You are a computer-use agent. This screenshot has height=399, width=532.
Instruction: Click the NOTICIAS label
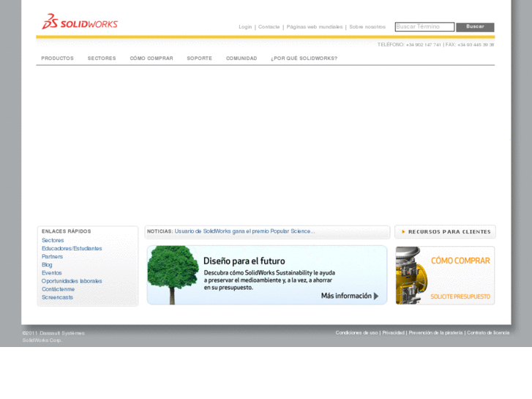pyautogui.click(x=160, y=231)
